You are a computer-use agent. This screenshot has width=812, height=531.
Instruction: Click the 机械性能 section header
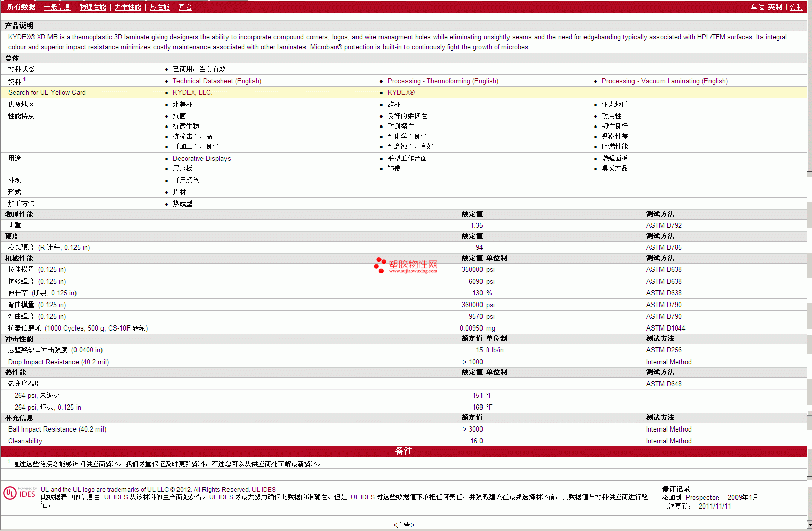click(19, 259)
